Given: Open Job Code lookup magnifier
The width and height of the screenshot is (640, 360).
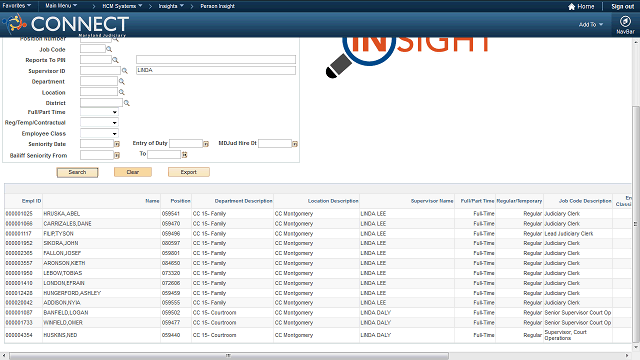Looking at the screenshot, I should click(x=109, y=49).
